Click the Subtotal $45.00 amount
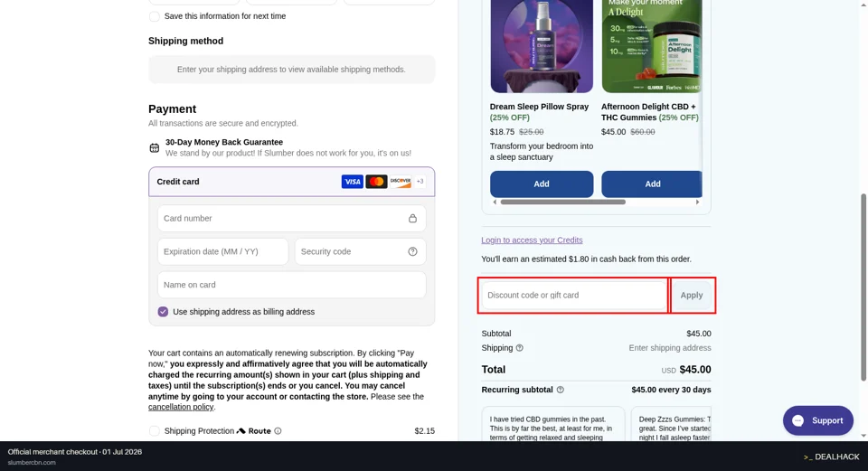 click(x=699, y=334)
